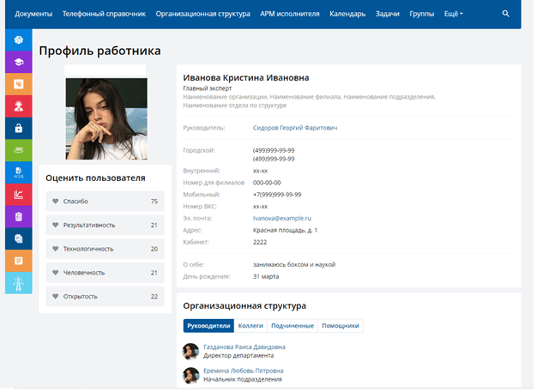Switch to the Подчиненные tab
535x392 pixels.
pyautogui.click(x=292, y=326)
